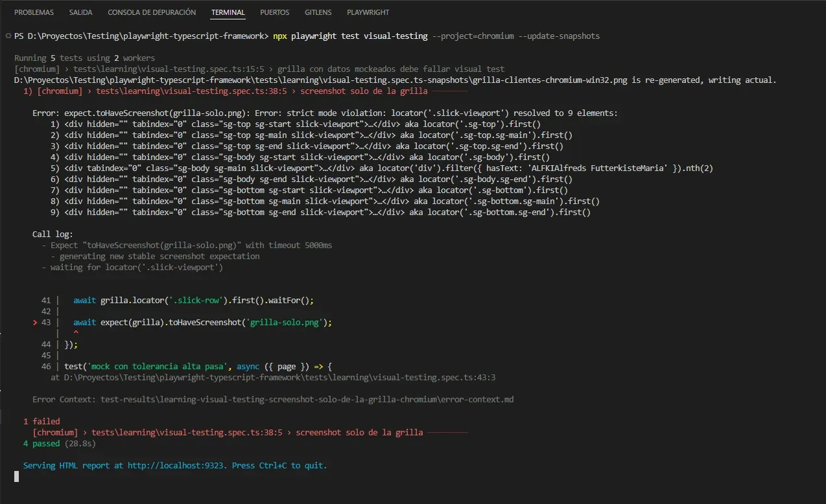Click element 5 with 'ALFKIAlfreds FutterkisteMaria' filter

click(381, 168)
